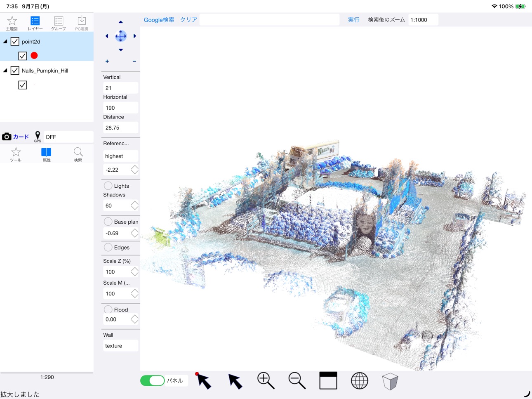
Task: Click the blue minus zoom icon
Action: point(134,61)
